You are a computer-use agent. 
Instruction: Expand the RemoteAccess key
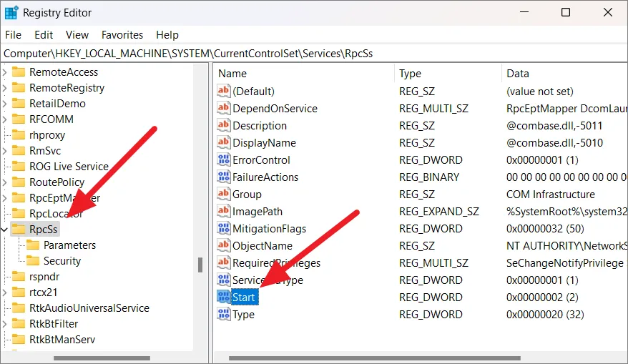point(4,72)
